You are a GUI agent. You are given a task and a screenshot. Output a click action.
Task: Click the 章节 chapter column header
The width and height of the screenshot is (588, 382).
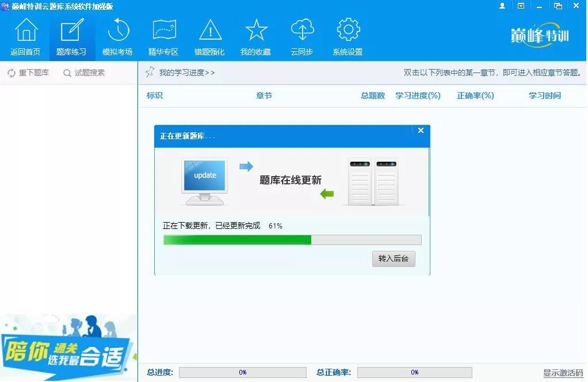264,96
